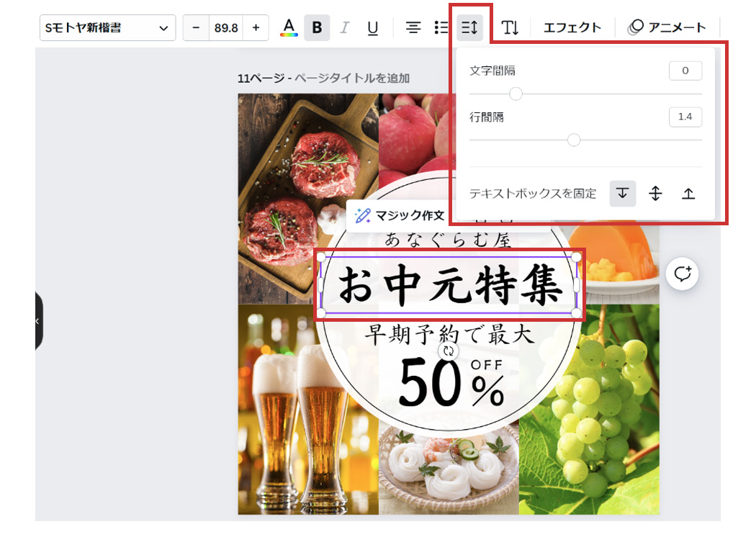The width and height of the screenshot is (756, 537).
Task: Anchor text box to bottom
Action: click(x=688, y=194)
